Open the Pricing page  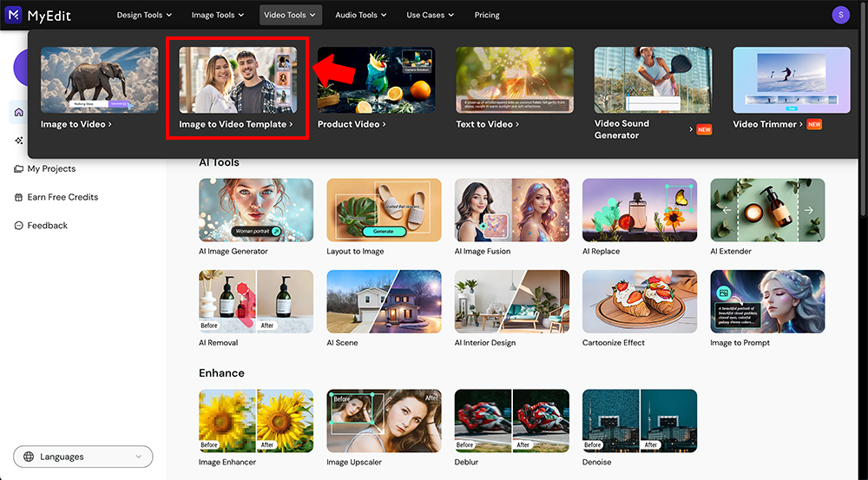pos(487,15)
